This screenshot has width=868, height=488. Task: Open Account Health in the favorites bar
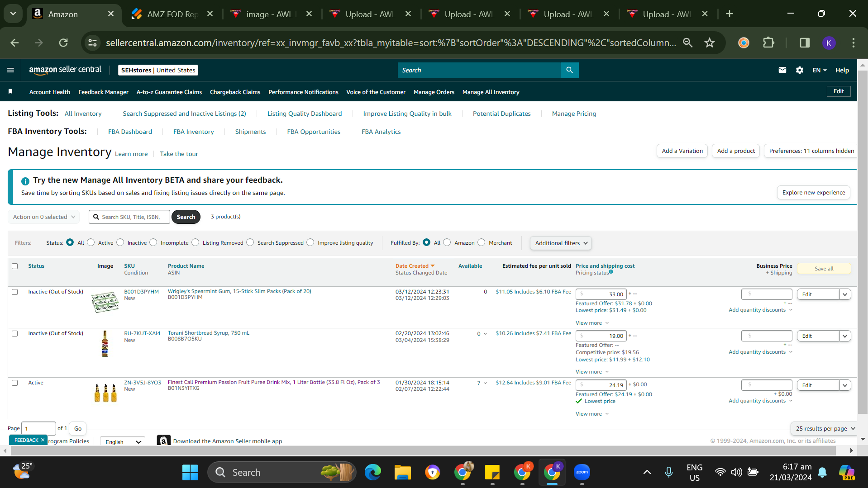click(x=50, y=92)
